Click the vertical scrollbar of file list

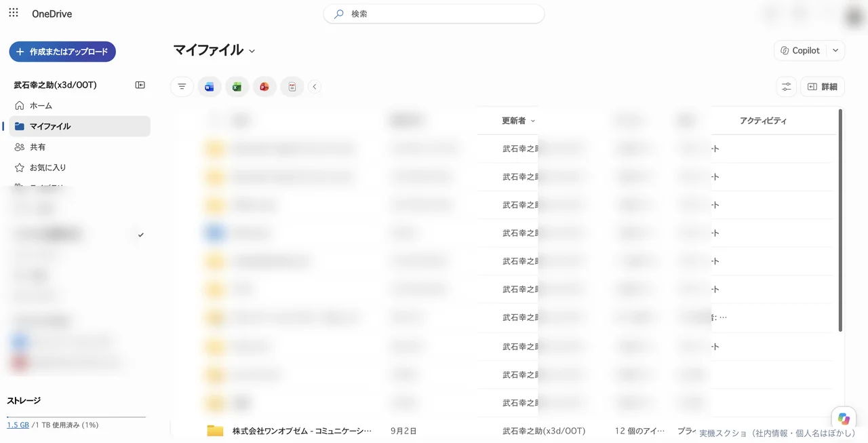[841, 220]
